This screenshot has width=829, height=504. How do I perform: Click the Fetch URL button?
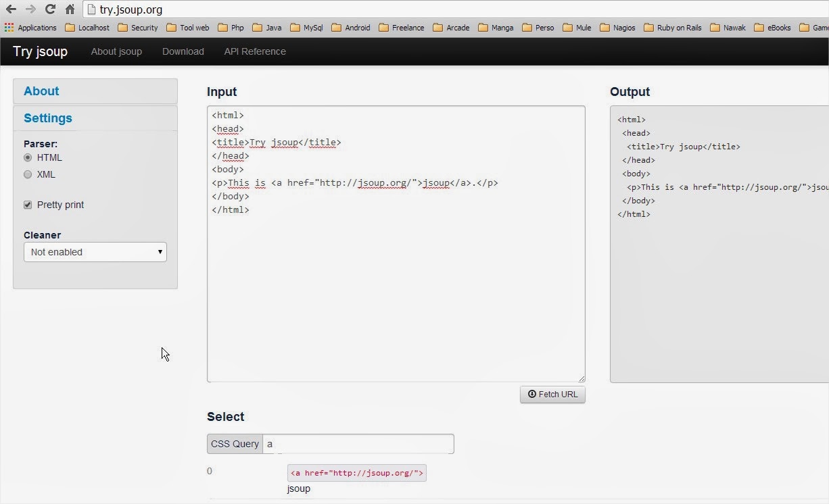552,395
